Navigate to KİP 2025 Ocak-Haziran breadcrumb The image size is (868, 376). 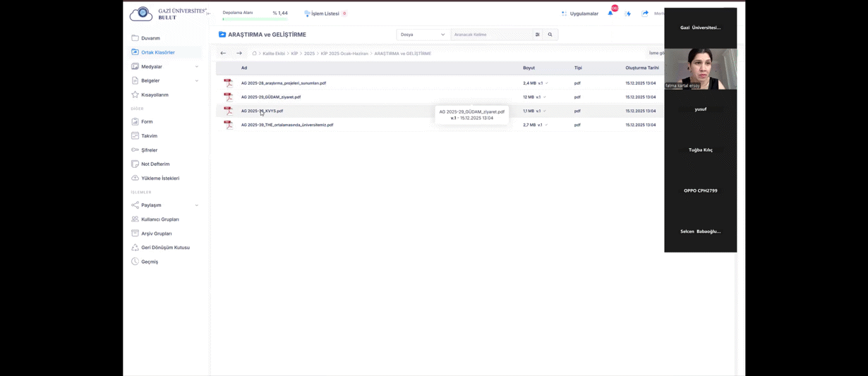pyautogui.click(x=344, y=54)
